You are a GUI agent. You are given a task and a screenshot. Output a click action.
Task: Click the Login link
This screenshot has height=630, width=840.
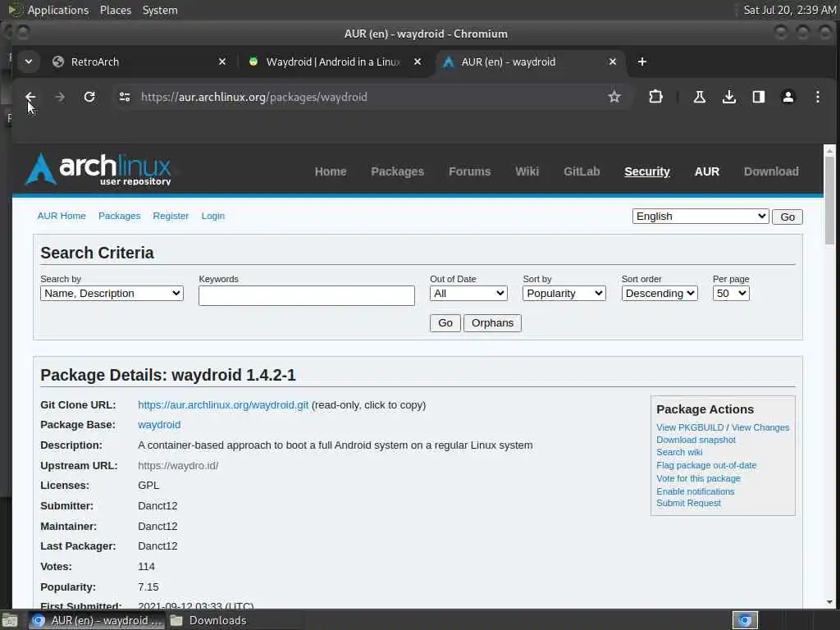[x=213, y=216]
